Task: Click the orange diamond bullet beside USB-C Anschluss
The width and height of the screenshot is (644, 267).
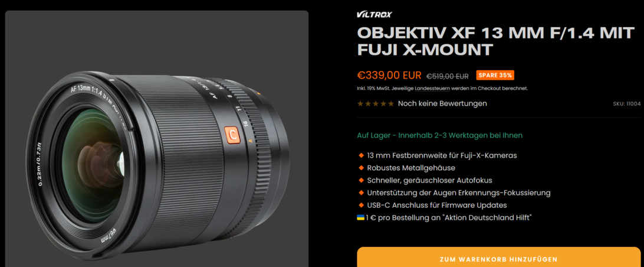Action: pyautogui.click(x=361, y=205)
